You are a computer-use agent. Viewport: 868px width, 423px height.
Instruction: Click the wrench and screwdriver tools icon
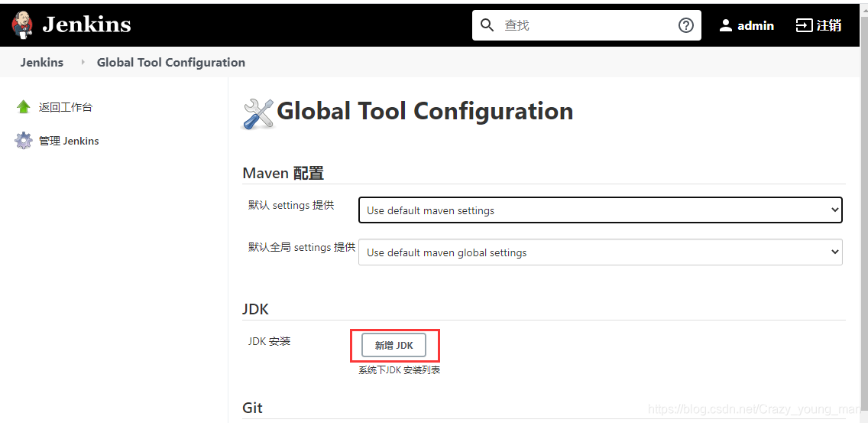[258, 114]
